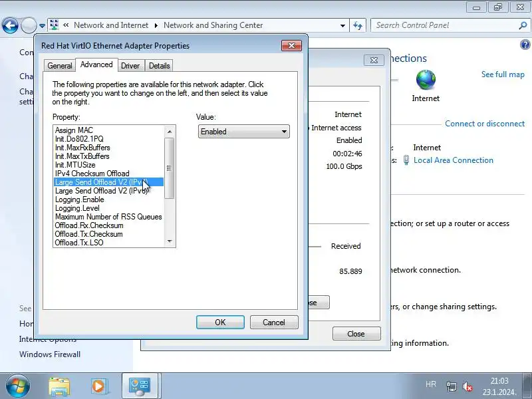The height and width of the screenshot is (399, 532).
Task: Open the Windows Start menu
Action: (x=18, y=386)
